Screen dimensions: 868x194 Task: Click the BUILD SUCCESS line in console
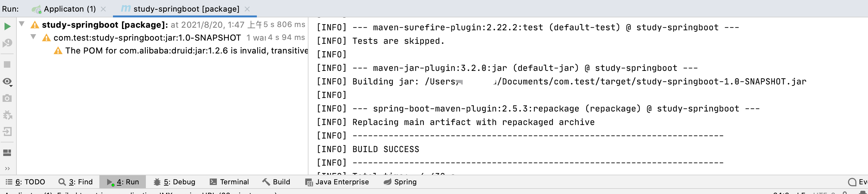tap(386, 149)
